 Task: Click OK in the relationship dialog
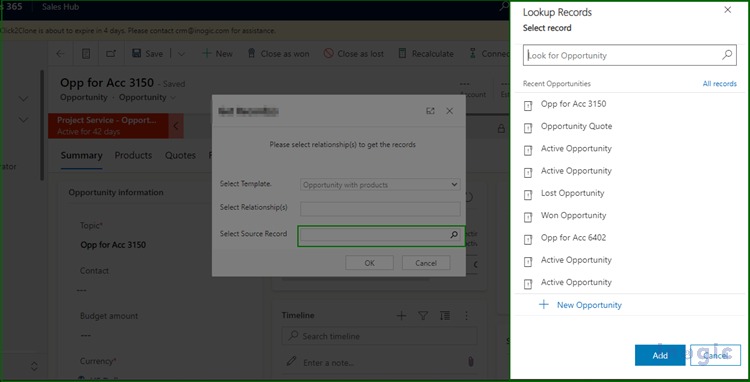tap(369, 262)
